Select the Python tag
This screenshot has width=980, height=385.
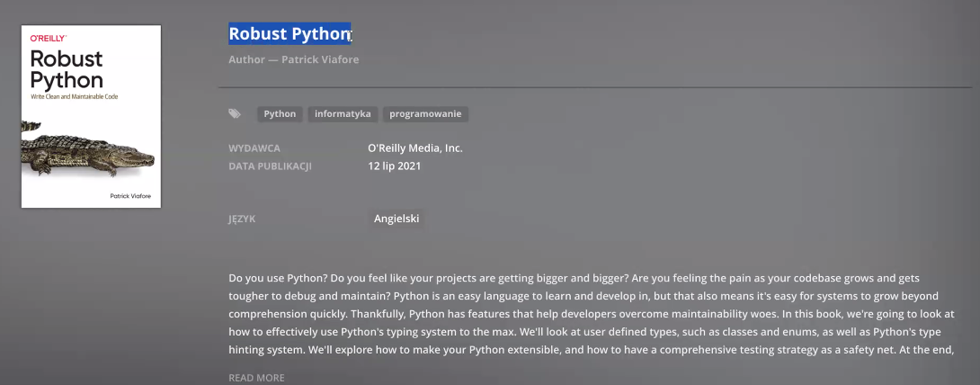pyautogui.click(x=280, y=113)
